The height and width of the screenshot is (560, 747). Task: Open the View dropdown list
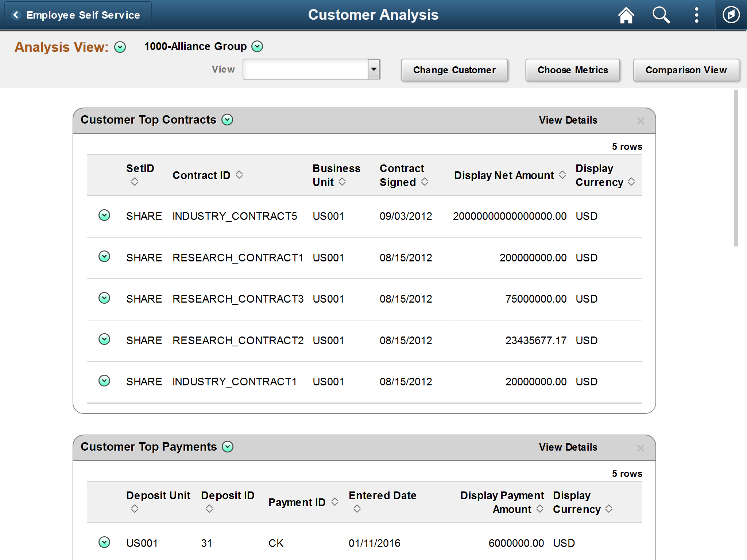tap(373, 69)
